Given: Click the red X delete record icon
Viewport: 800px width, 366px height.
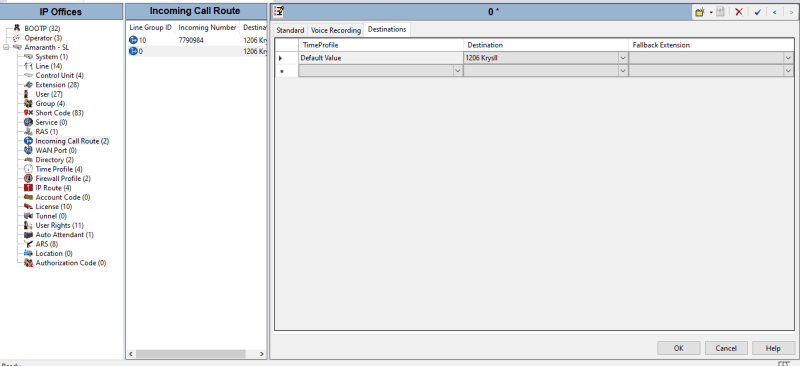Looking at the screenshot, I should coord(738,12).
